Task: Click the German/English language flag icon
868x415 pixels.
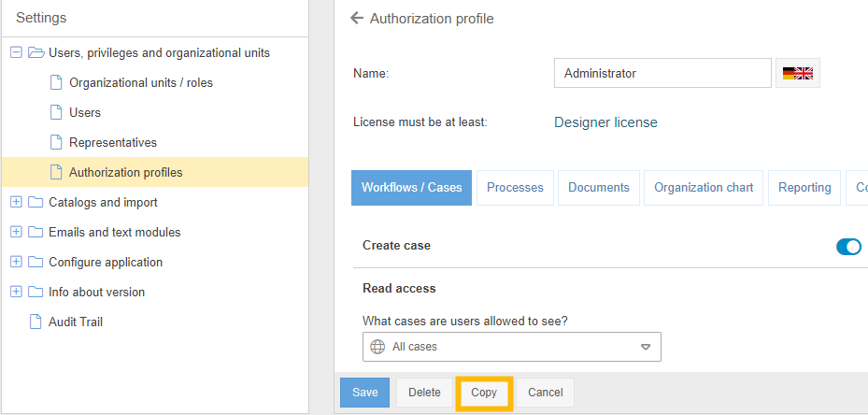Action: pos(797,73)
